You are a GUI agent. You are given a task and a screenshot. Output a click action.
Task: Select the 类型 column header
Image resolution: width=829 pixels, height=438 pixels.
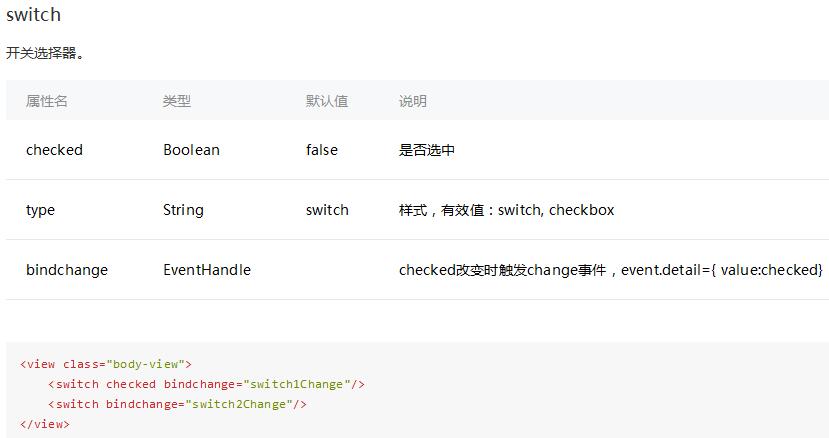177,101
